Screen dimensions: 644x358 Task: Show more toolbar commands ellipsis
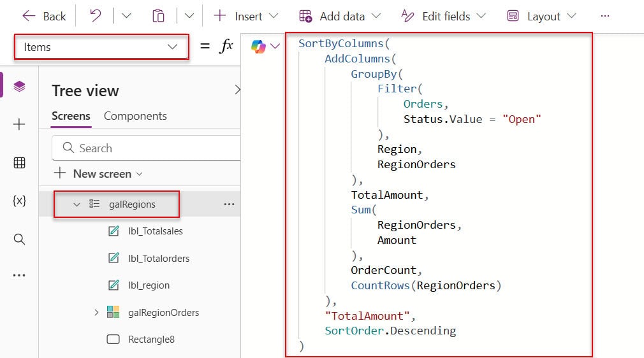tap(604, 16)
